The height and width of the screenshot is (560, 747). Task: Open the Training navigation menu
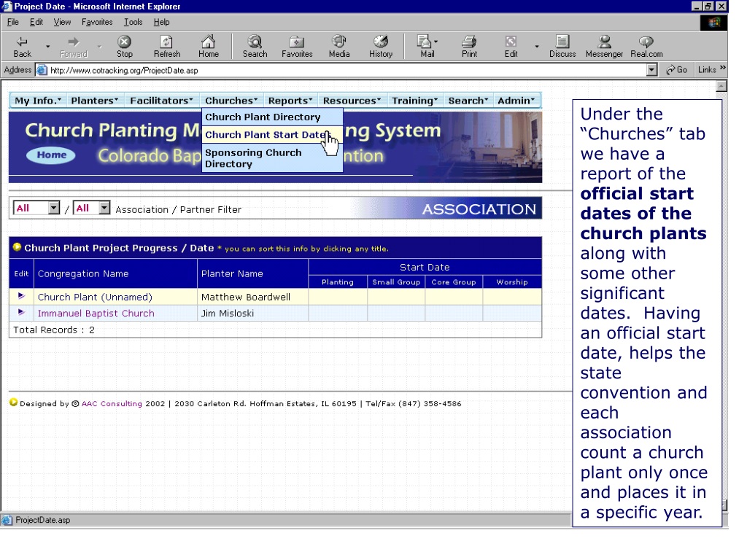[414, 101]
